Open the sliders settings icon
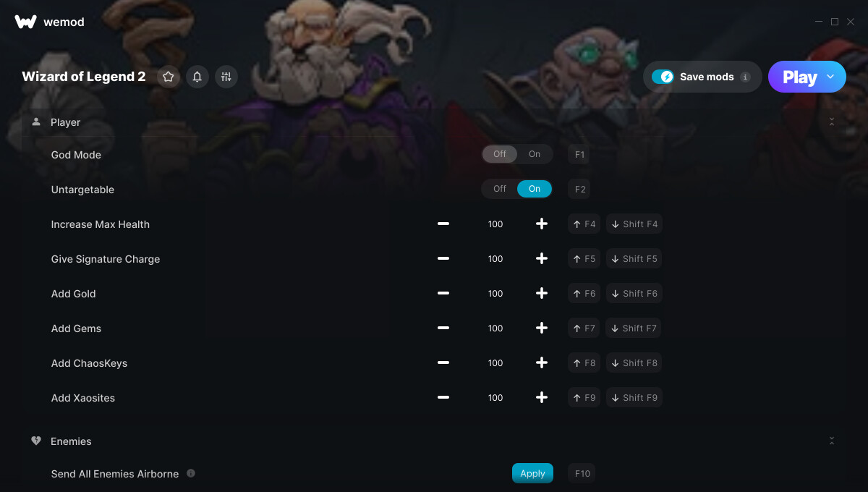 point(226,77)
